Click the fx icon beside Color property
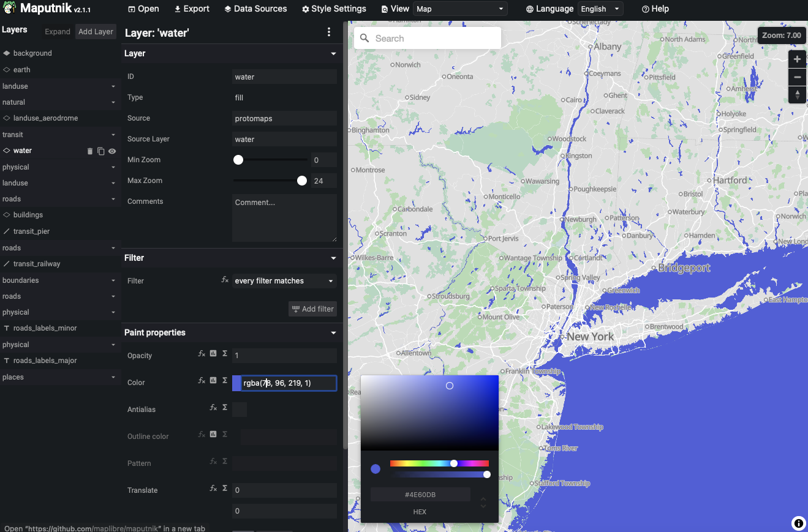 tap(202, 380)
